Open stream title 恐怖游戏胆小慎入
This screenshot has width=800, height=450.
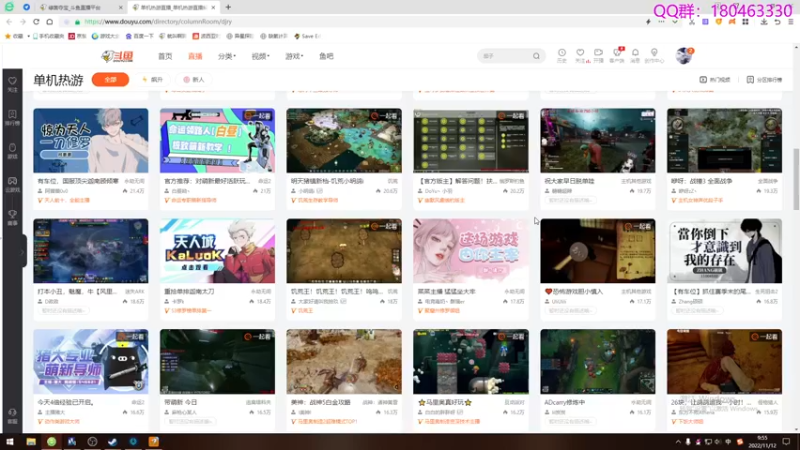click(573, 292)
